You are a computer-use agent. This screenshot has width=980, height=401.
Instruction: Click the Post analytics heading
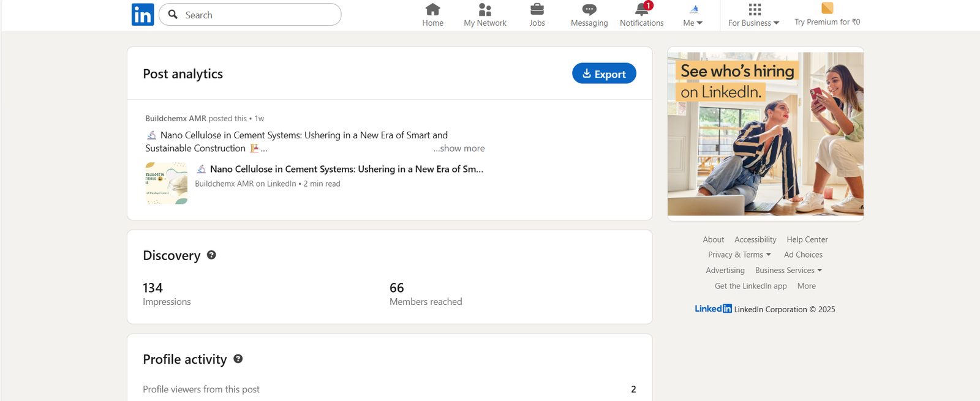(183, 74)
